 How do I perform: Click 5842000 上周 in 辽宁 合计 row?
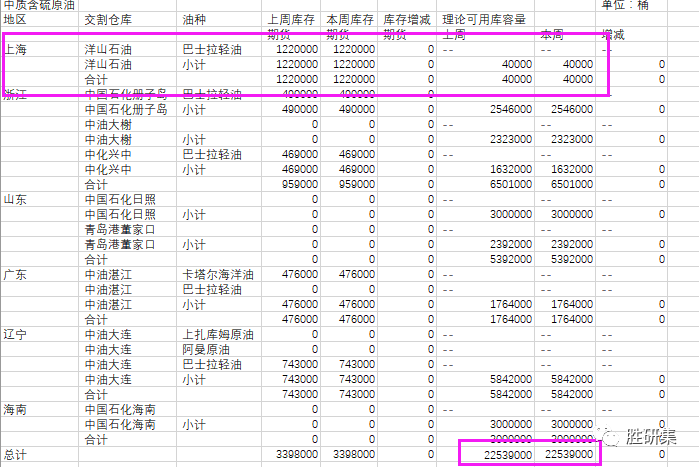511,394
